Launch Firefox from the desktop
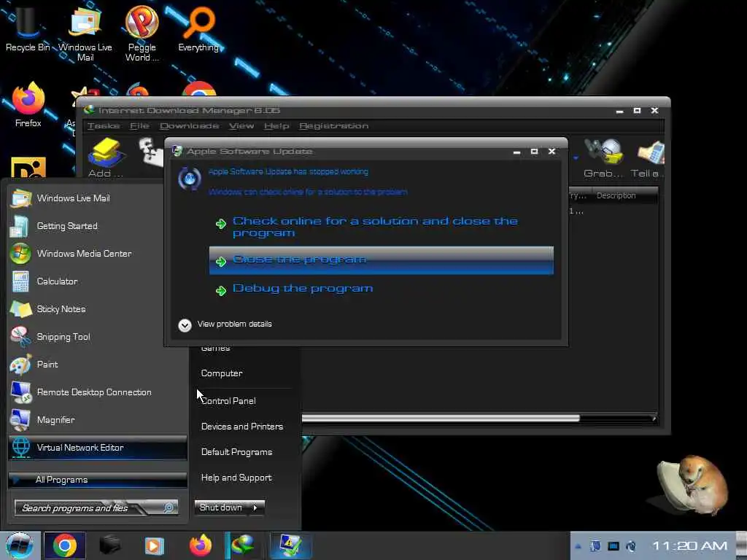747x560 pixels. [x=28, y=105]
